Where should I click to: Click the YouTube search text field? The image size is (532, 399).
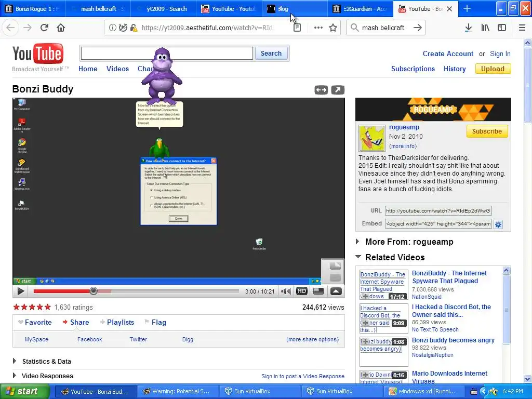click(x=167, y=54)
